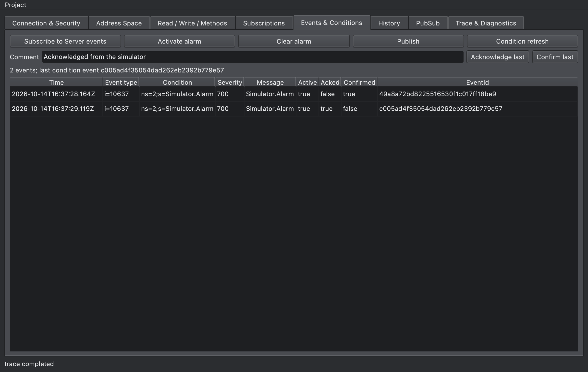Click the Message column header
The height and width of the screenshot is (372, 588).
click(270, 82)
